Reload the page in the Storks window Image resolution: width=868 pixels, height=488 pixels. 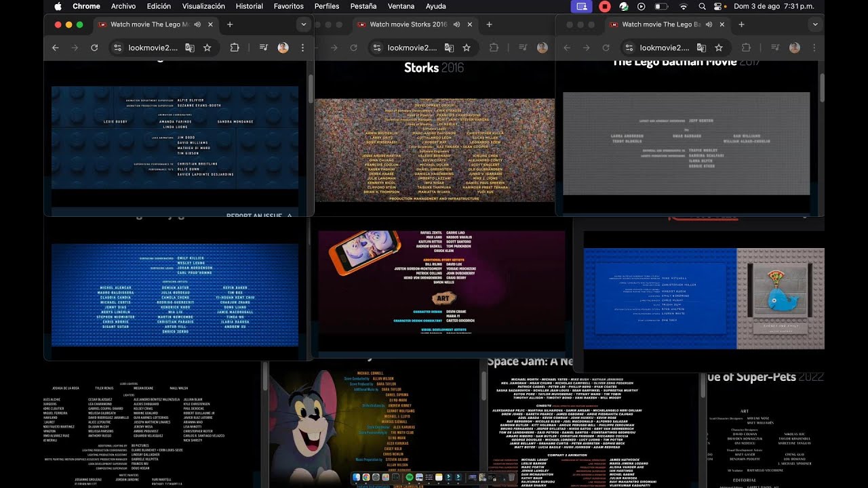point(353,47)
